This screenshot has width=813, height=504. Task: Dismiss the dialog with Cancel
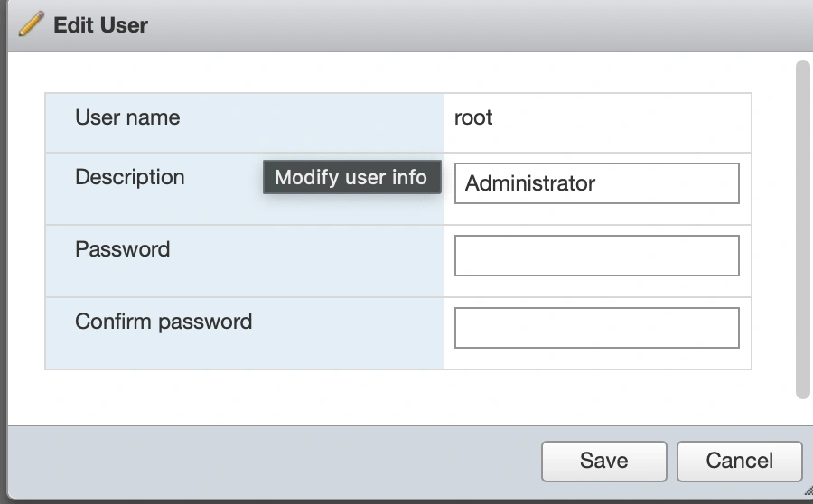pos(739,461)
